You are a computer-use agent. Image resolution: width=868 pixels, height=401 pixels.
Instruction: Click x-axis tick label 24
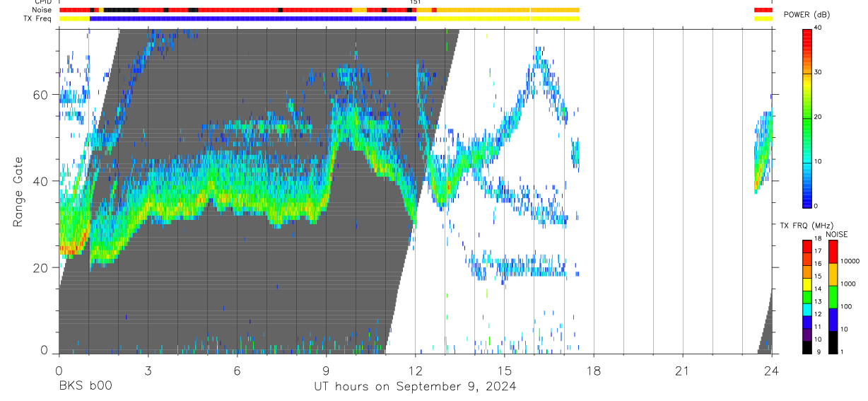pos(772,370)
